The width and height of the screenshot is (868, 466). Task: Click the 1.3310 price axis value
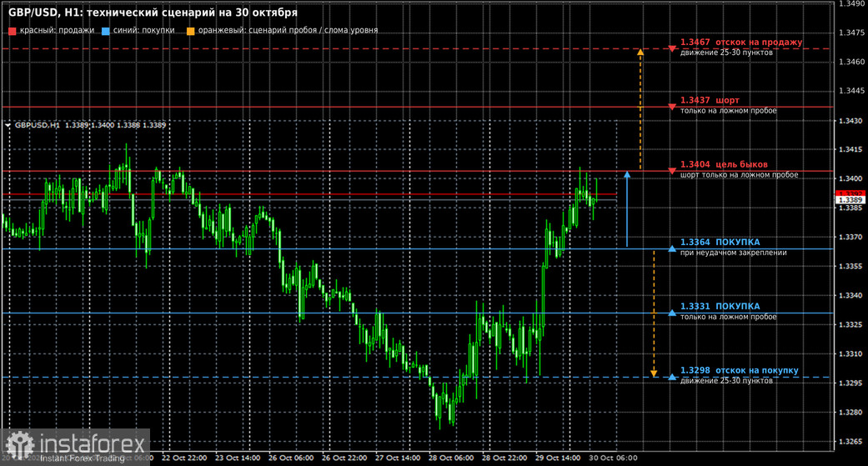[851, 353]
